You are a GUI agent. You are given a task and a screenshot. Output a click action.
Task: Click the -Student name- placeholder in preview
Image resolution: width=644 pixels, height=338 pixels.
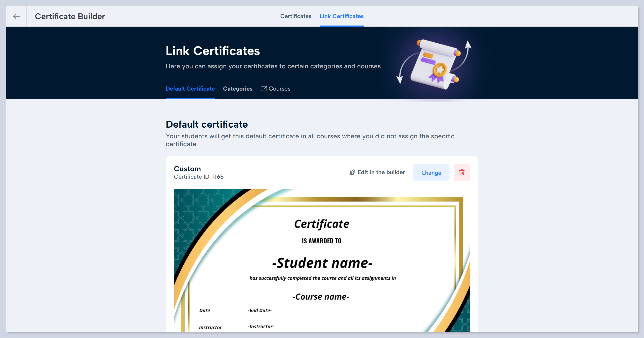coord(322,263)
